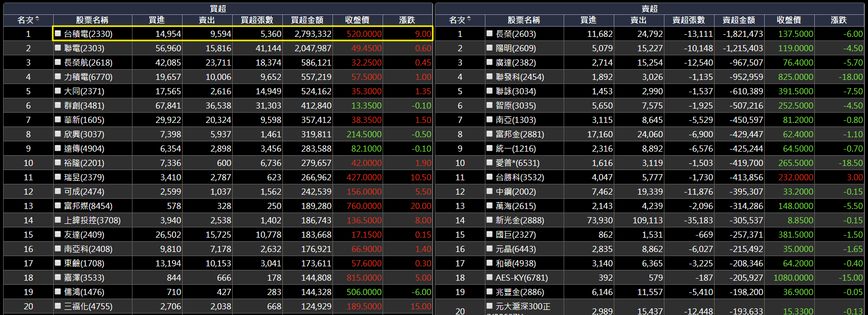The image size is (868, 315).
Task: Mark the checkbox for 富邦金(2881)
Action: (489, 134)
